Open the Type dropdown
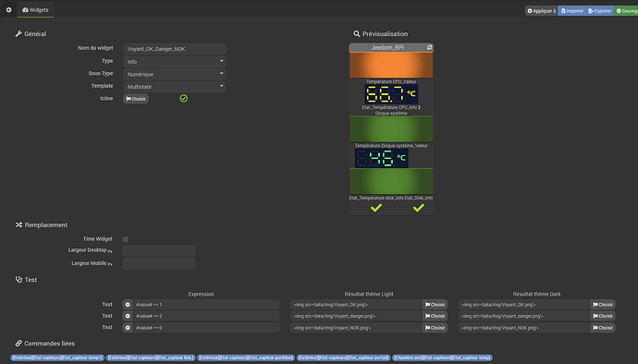The height and width of the screenshot is (364, 638). (174, 61)
